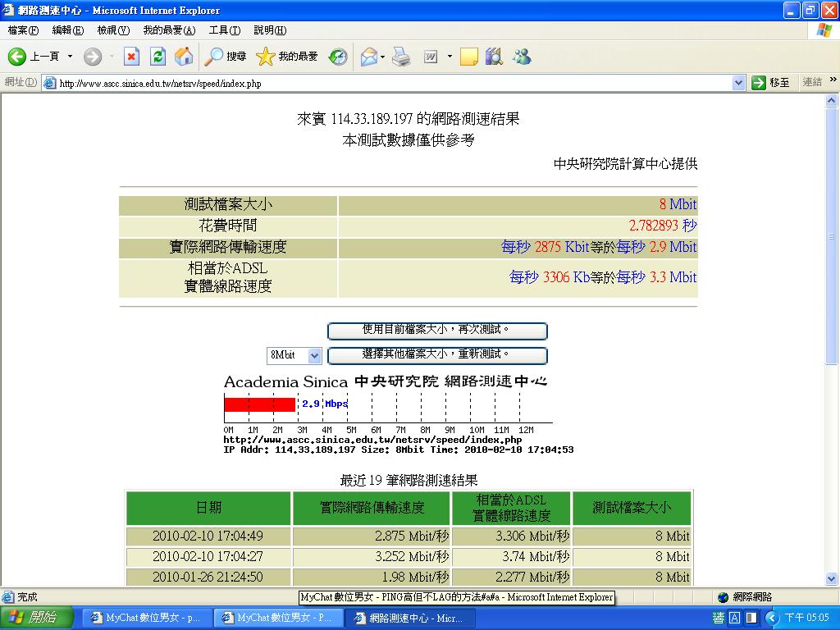
Task: Open the Messenger people icon
Action: 522,57
